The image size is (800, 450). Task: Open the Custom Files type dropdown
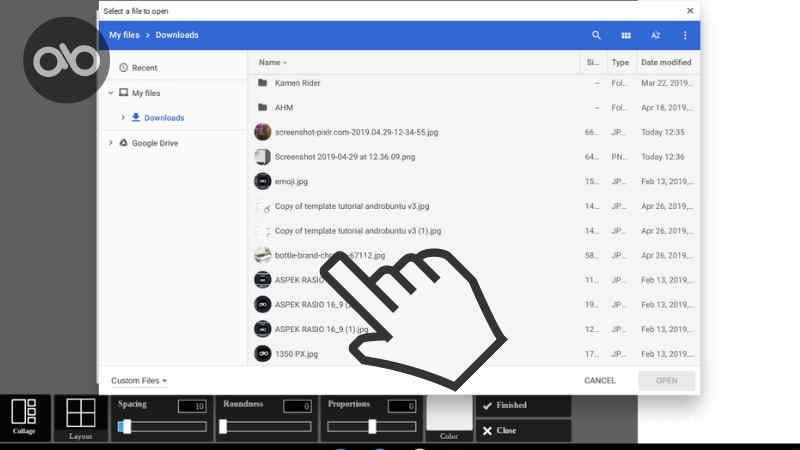click(139, 380)
